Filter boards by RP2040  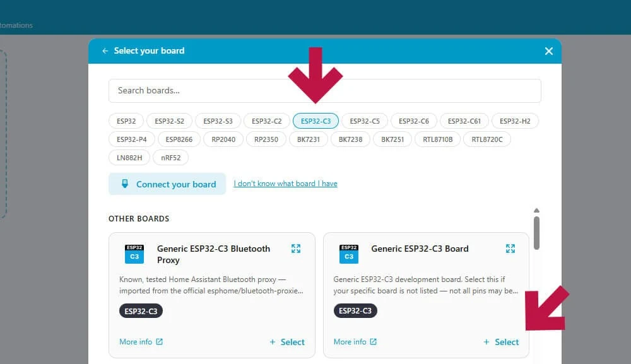point(223,139)
